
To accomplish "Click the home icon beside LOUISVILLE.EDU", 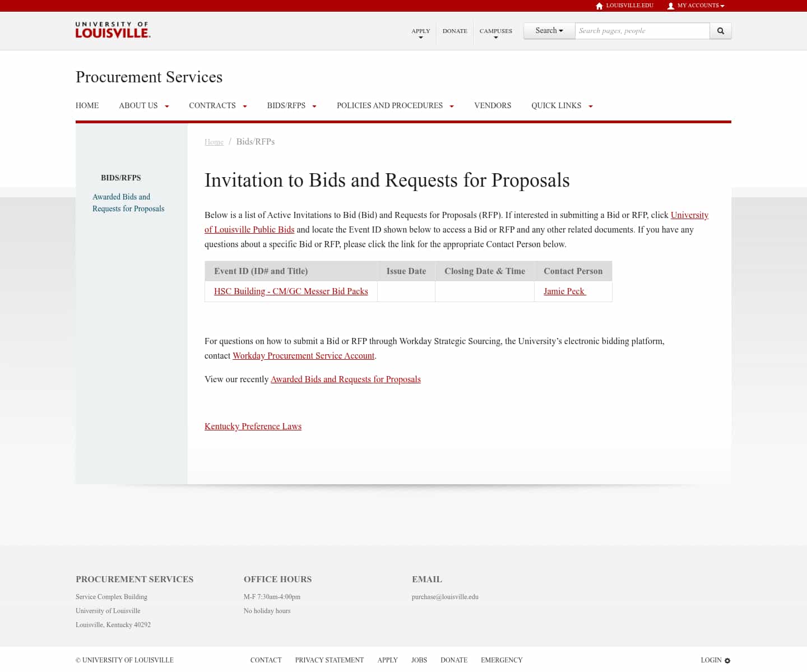I will click(599, 6).
